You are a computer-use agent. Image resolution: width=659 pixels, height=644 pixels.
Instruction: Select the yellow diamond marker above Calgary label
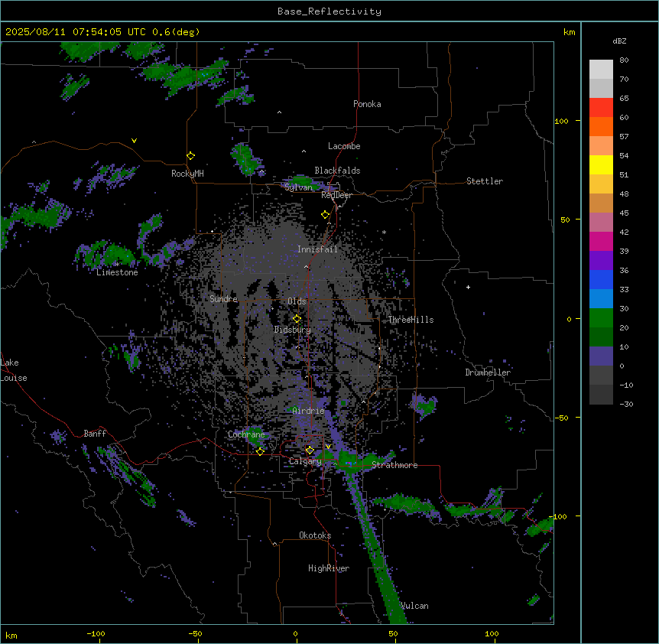point(310,450)
